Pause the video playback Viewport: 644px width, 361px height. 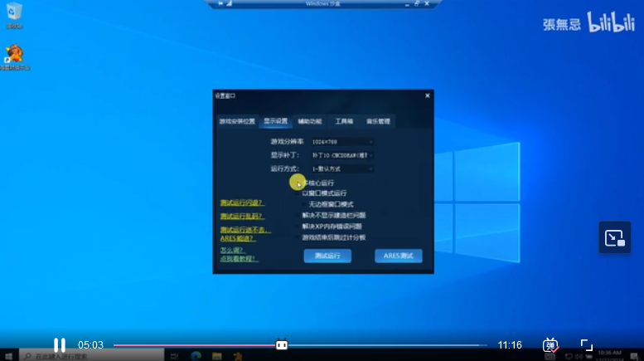pyautogui.click(x=60, y=345)
